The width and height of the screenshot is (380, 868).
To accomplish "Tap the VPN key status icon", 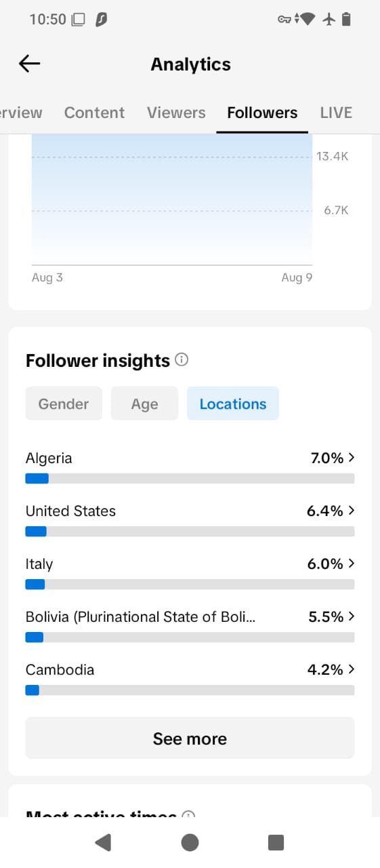I will tap(284, 19).
